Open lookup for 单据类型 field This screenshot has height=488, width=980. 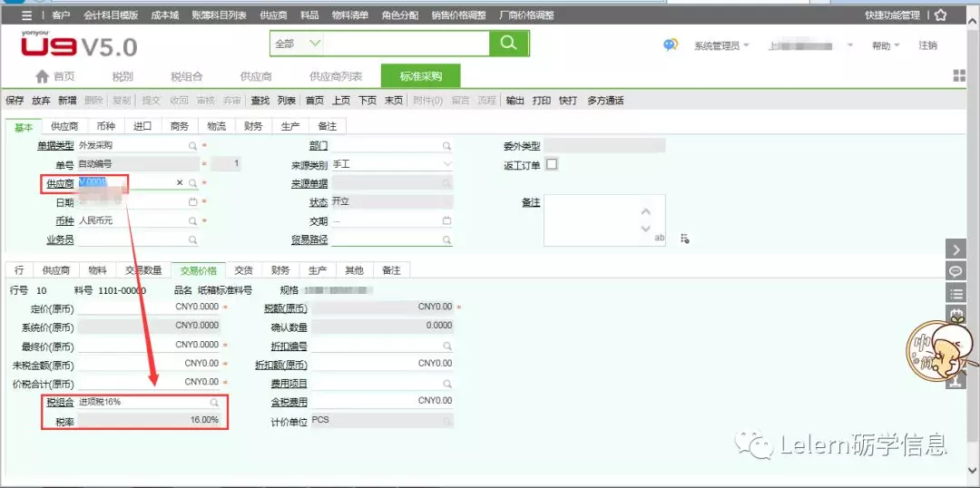tap(193, 146)
